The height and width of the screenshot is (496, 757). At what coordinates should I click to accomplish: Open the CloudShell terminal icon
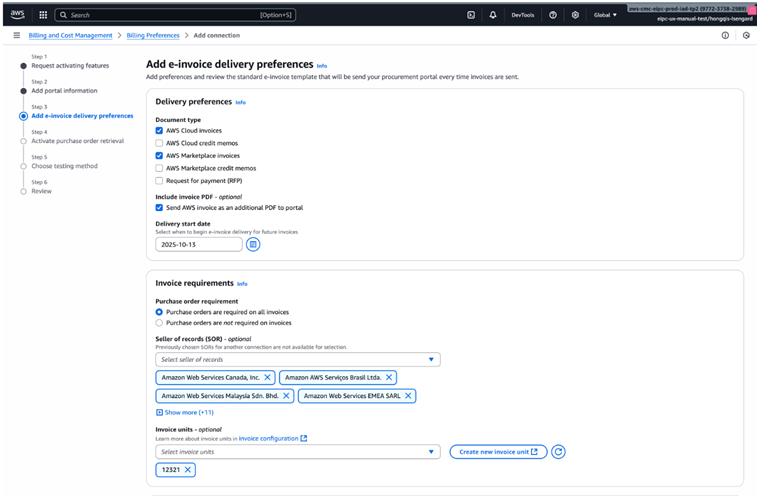click(471, 15)
